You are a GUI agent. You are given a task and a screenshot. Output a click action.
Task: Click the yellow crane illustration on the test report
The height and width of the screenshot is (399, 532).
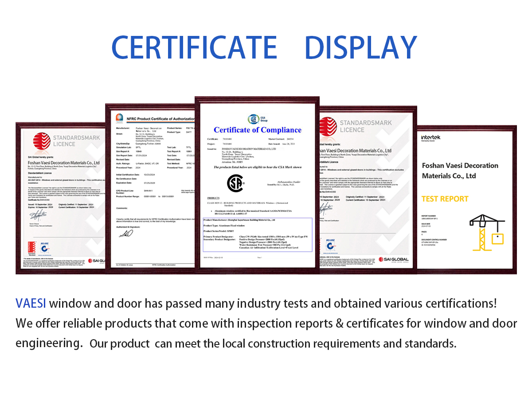[487, 232]
